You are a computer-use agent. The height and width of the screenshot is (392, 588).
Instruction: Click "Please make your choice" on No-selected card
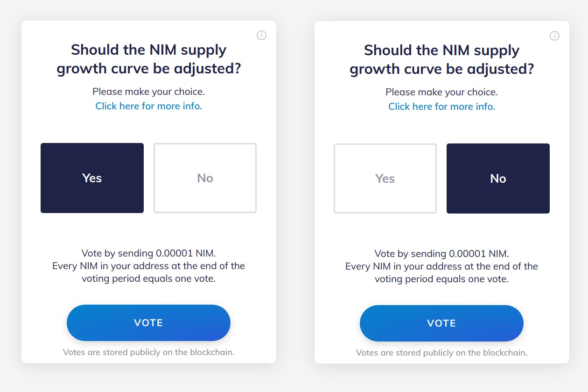coord(441,92)
